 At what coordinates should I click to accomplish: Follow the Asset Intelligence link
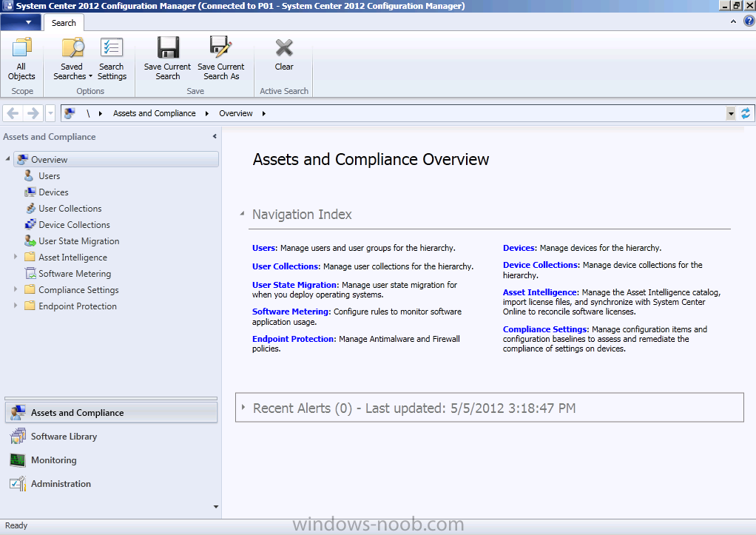540,292
